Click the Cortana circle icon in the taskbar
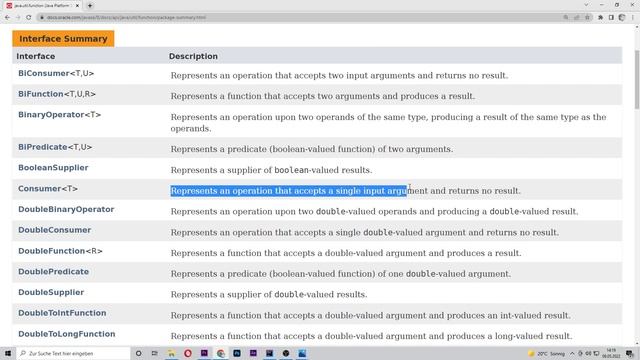640x360 pixels. click(139, 353)
